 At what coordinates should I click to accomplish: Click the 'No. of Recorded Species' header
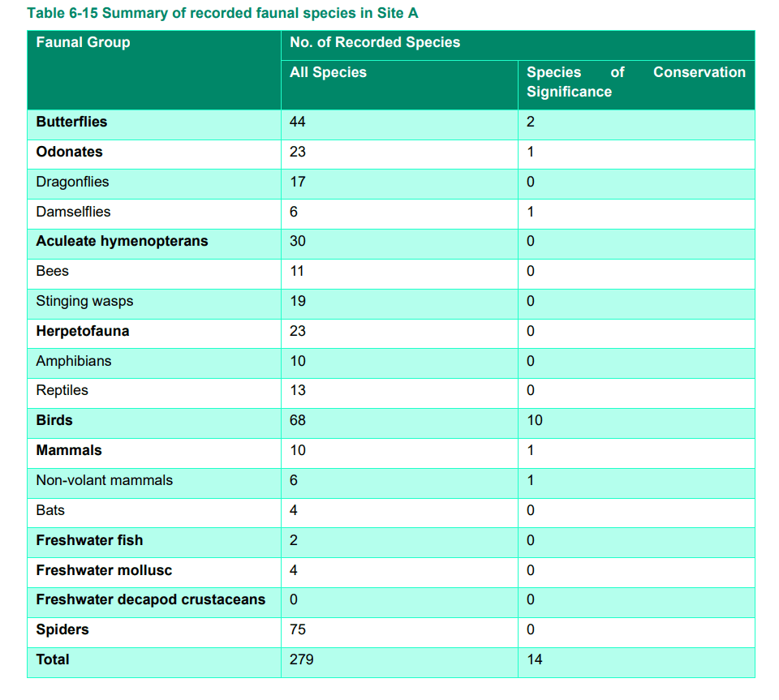(x=375, y=42)
